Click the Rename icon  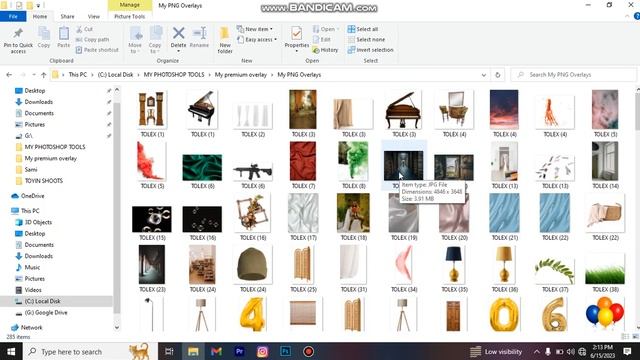(x=199, y=33)
